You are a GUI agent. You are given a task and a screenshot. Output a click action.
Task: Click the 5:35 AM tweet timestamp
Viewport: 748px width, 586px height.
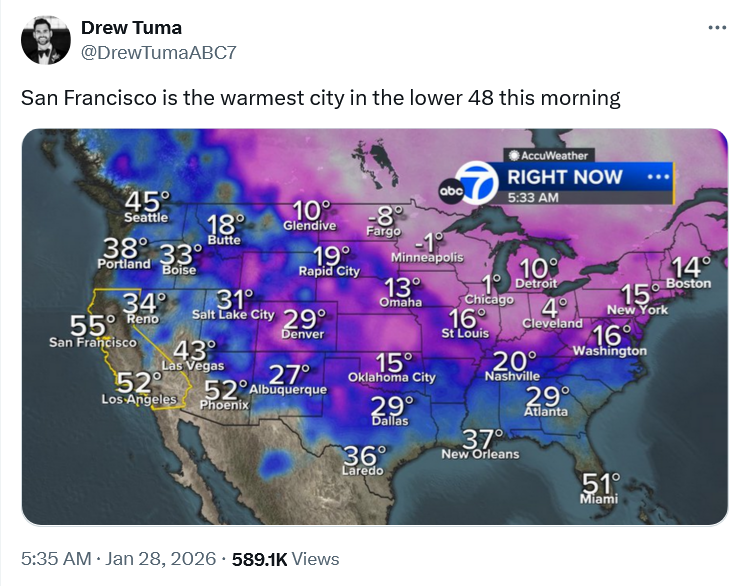point(56,559)
